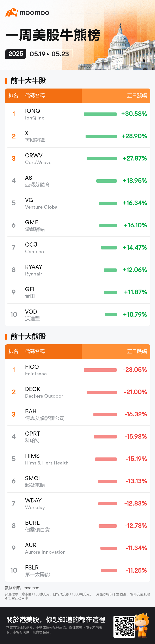
Task: Open the FSLR 第一太陽能 row
Action: [x=78, y=571]
